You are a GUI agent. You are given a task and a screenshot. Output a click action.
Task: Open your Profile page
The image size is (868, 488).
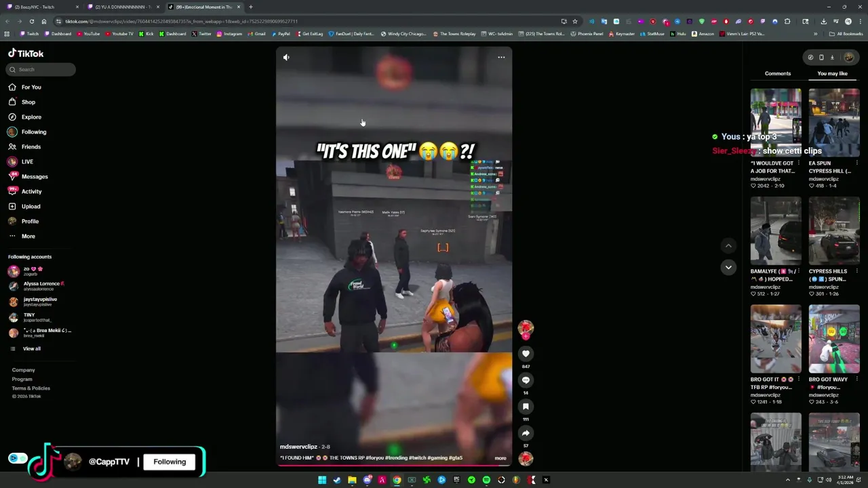[23, 222]
